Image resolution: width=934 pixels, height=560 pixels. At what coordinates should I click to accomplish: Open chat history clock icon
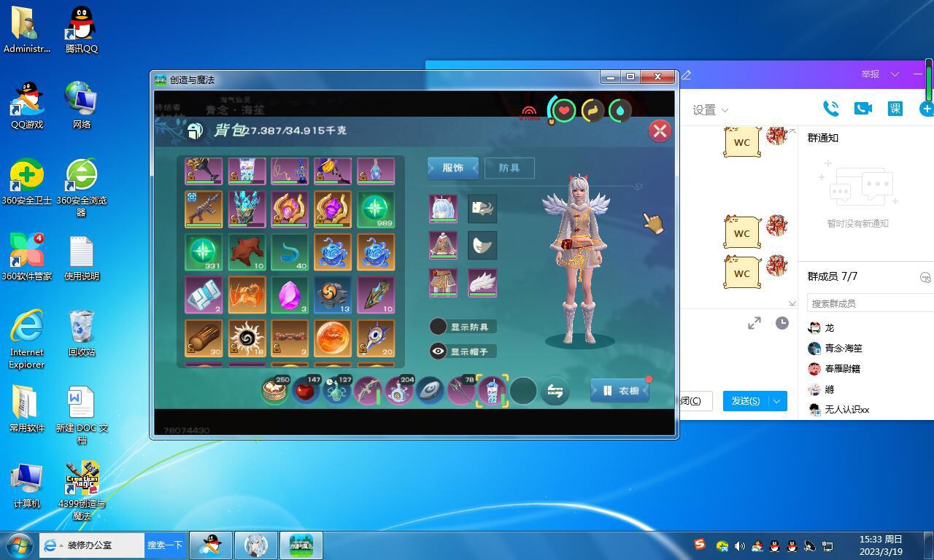(781, 323)
